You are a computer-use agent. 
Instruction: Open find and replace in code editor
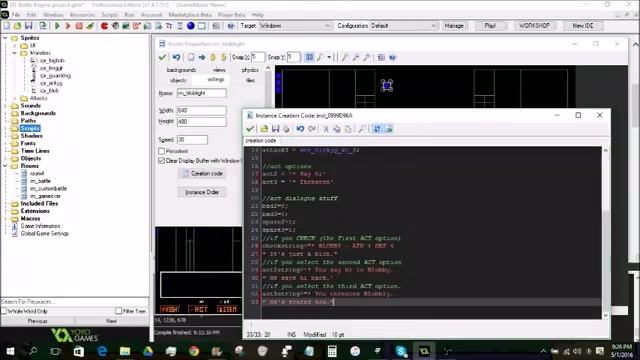pos(362,129)
